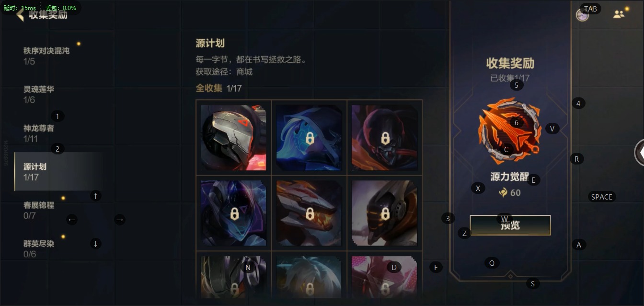The height and width of the screenshot is (306, 644).
Task: Click the round avatar icon near TAB
Action: pos(582,15)
